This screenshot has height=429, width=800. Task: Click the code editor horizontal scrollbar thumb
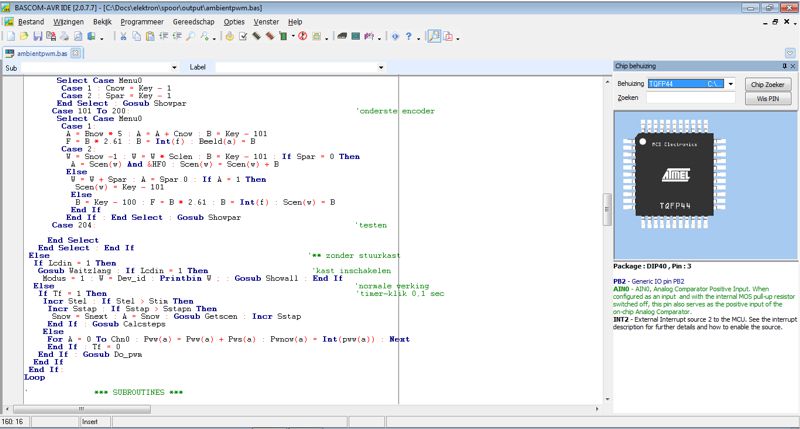pos(82,409)
